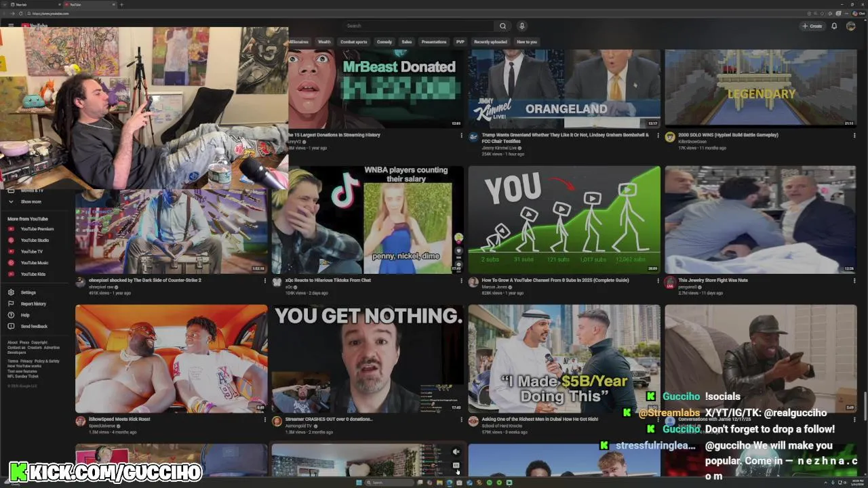Image resolution: width=868 pixels, height=488 pixels.
Task: Click the search magnifier button
Action: point(502,26)
